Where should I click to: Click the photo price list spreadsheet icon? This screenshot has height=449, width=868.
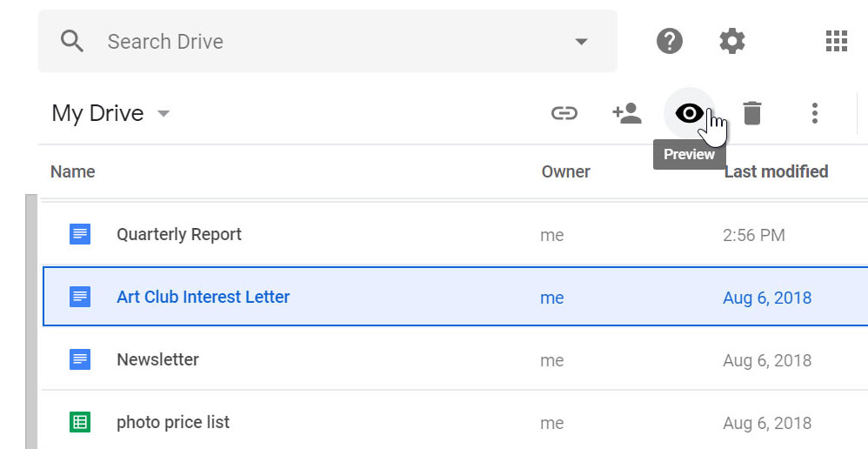pos(80,422)
